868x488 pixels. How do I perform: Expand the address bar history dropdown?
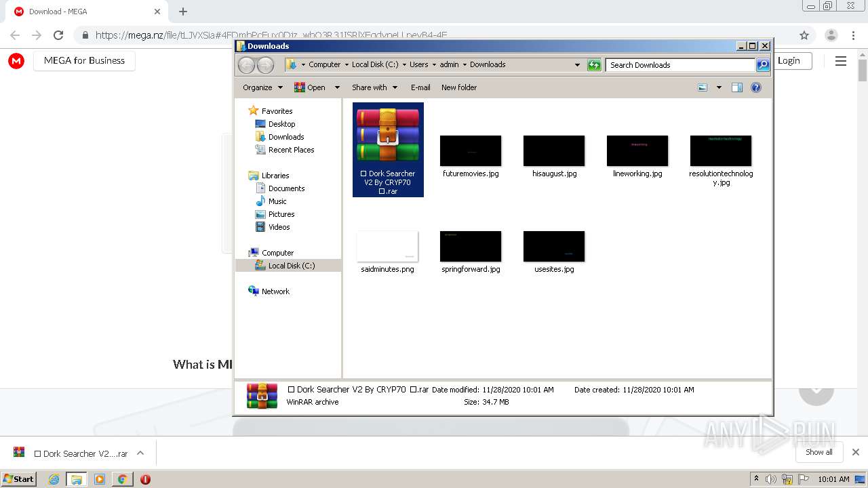[x=577, y=65]
